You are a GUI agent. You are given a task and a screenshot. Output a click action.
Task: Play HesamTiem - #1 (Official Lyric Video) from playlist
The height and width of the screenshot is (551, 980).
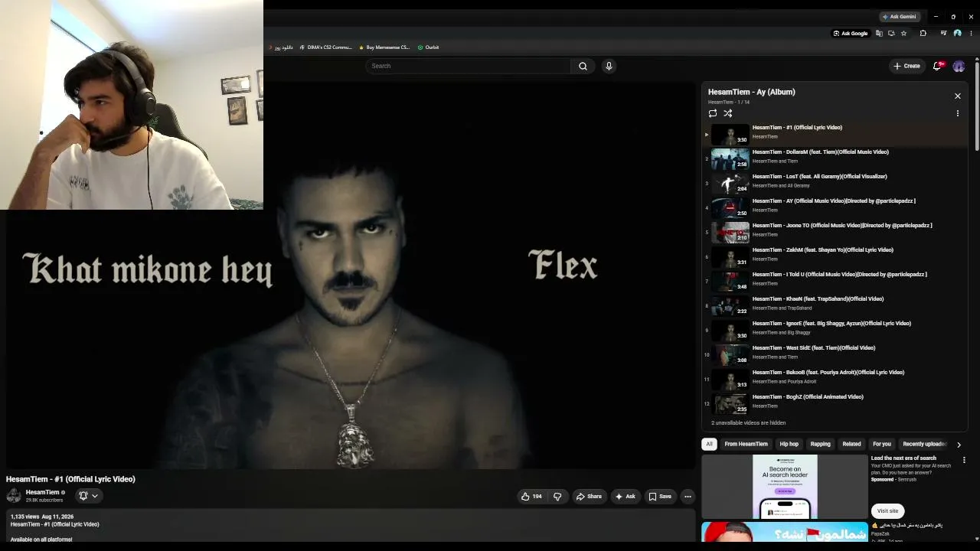pyautogui.click(x=836, y=134)
